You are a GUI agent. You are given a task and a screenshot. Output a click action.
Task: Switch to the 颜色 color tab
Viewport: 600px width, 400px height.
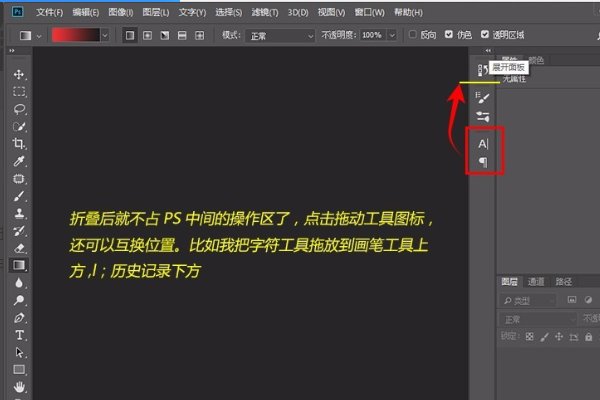point(536,60)
